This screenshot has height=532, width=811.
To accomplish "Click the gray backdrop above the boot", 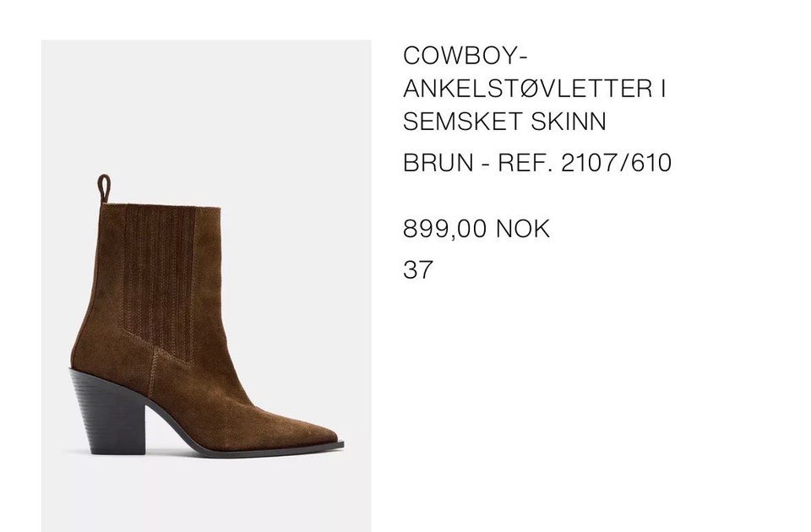I will pos(206,103).
